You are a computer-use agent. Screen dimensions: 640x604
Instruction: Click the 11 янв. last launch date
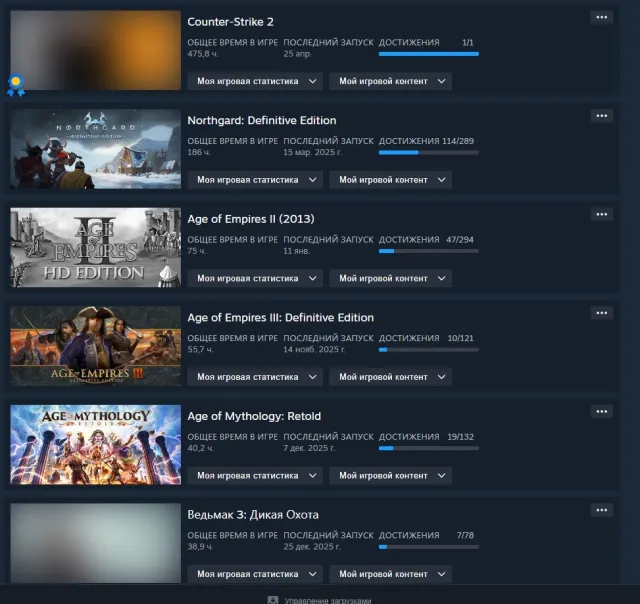[x=297, y=251]
